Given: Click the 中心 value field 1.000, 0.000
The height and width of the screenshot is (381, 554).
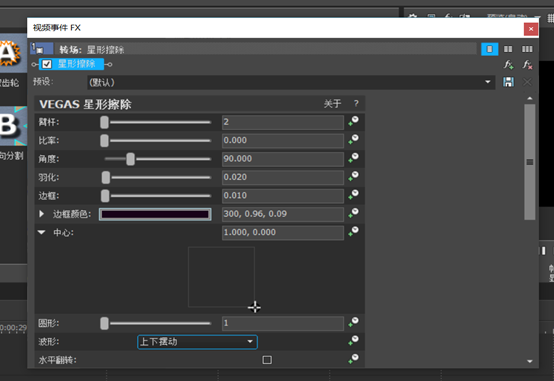Looking at the screenshot, I should point(283,233).
